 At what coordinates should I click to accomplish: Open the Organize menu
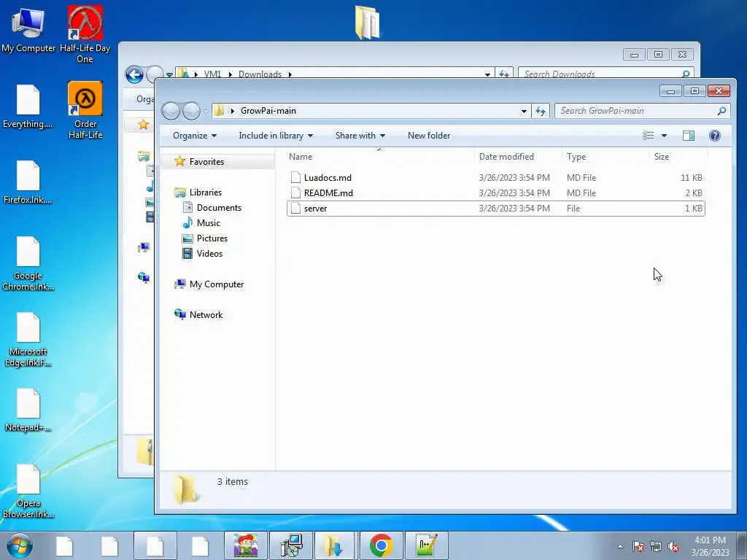tap(195, 136)
